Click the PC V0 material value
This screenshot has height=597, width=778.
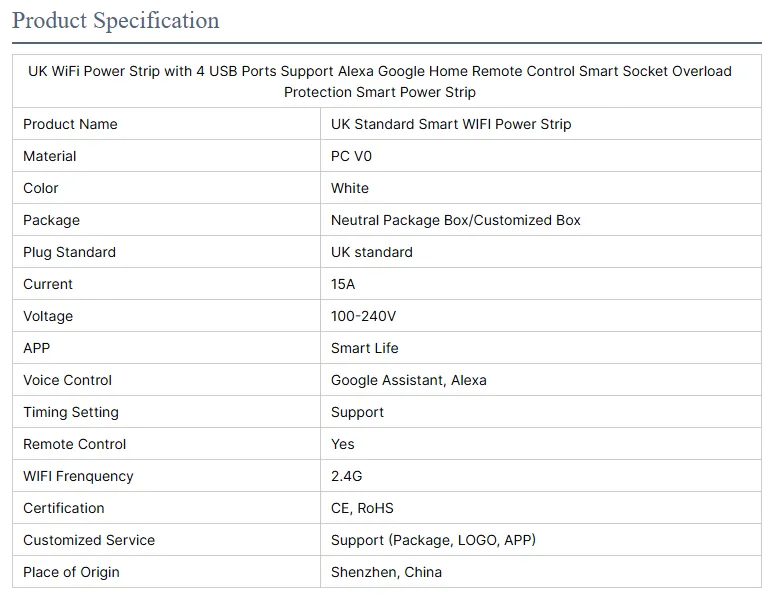pos(351,156)
